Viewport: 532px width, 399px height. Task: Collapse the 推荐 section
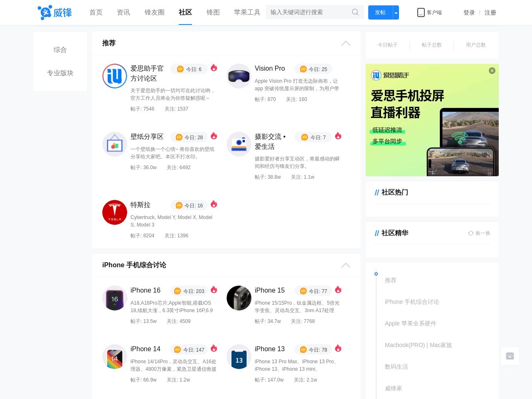click(345, 43)
